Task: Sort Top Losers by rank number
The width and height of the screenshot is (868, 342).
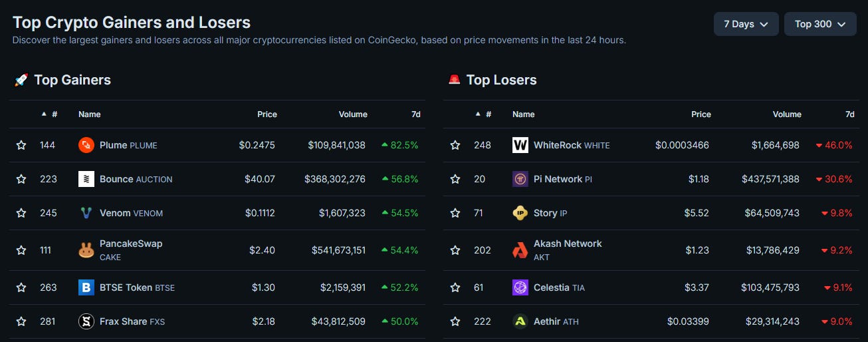Action: pos(483,114)
